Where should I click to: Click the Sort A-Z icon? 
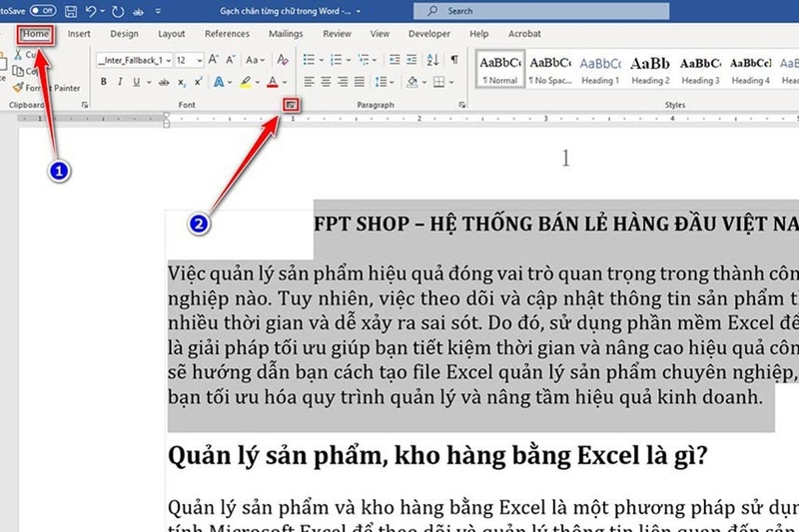coord(432,60)
